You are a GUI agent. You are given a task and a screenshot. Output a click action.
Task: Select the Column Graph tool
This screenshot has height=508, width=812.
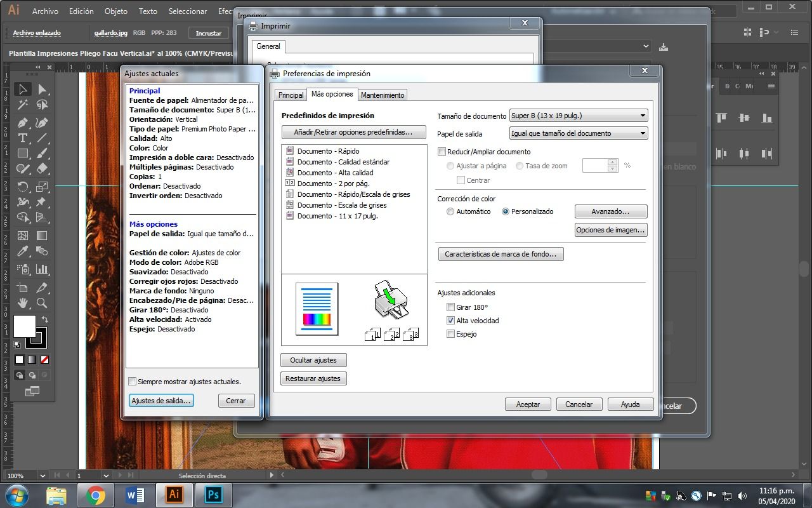[x=42, y=269]
